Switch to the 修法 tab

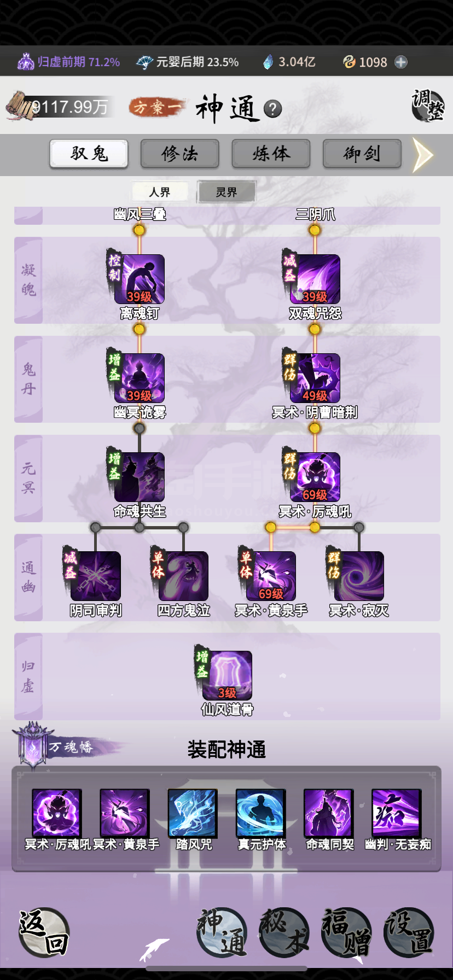pos(180,154)
